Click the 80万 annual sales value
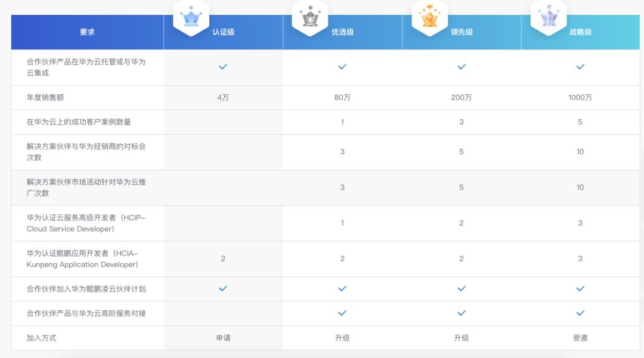 (342, 98)
